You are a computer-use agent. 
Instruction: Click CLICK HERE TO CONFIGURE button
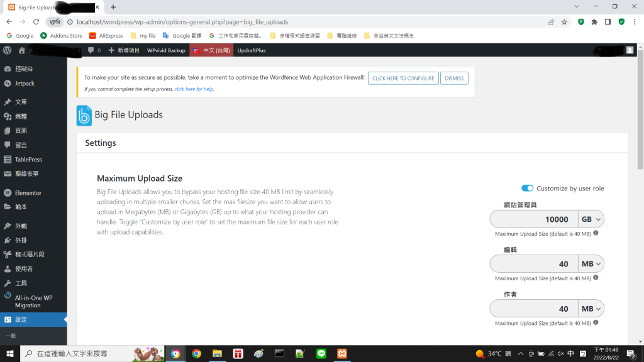(x=403, y=78)
